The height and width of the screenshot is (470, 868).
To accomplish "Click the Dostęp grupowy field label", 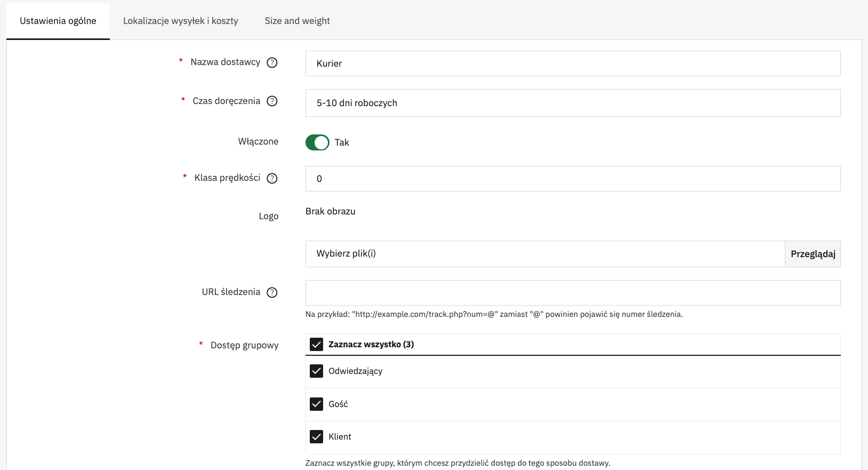I will [245, 345].
